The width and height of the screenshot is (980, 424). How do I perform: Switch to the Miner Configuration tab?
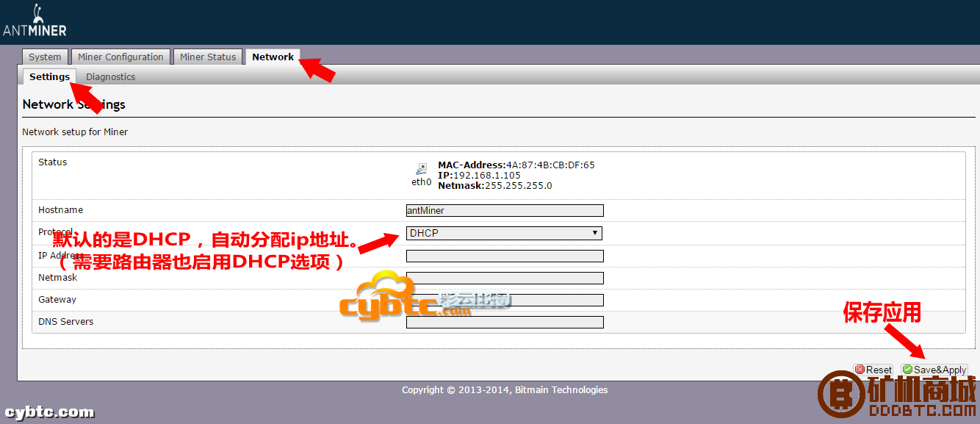pos(120,57)
